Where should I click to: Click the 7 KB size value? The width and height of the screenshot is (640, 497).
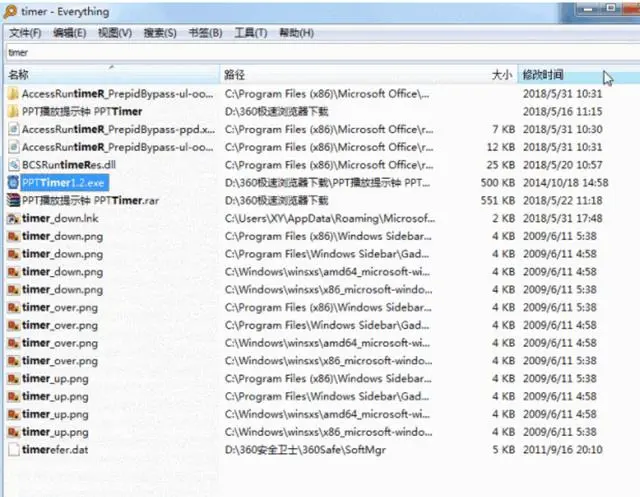coord(503,129)
